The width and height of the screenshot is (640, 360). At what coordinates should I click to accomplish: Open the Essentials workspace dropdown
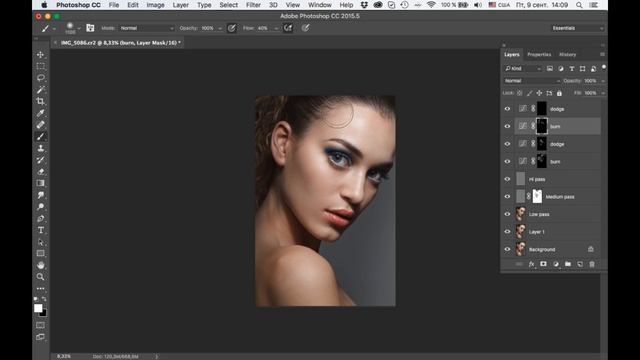577,28
